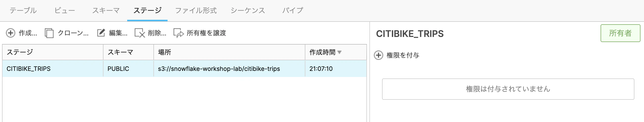This screenshot has width=644, height=122.
Task: Click the 所有権を譲渡 label
Action: click(206, 33)
